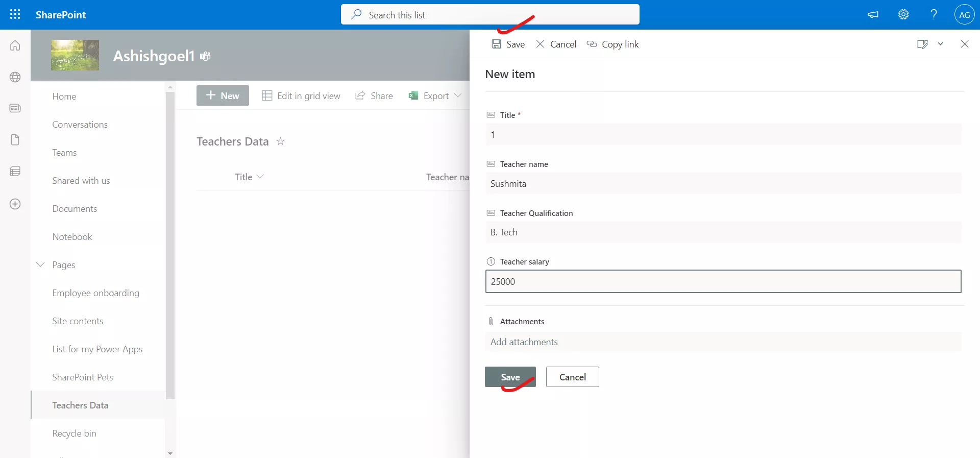980x458 pixels.
Task: Click the Ashishgoel1 site logo thumbnail
Action: pyautogui.click(x=75, y=55)
